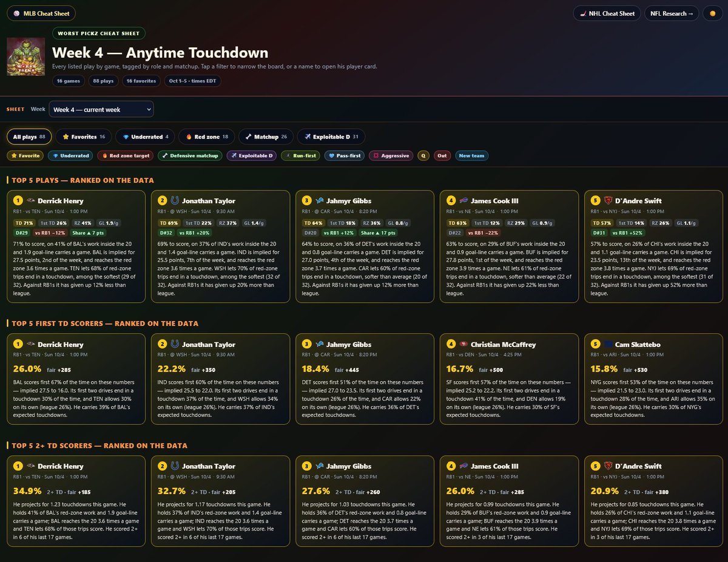Go to NFL Research
Image resolution: width=728 pixels, height=562 pixels.
[672, 13]
